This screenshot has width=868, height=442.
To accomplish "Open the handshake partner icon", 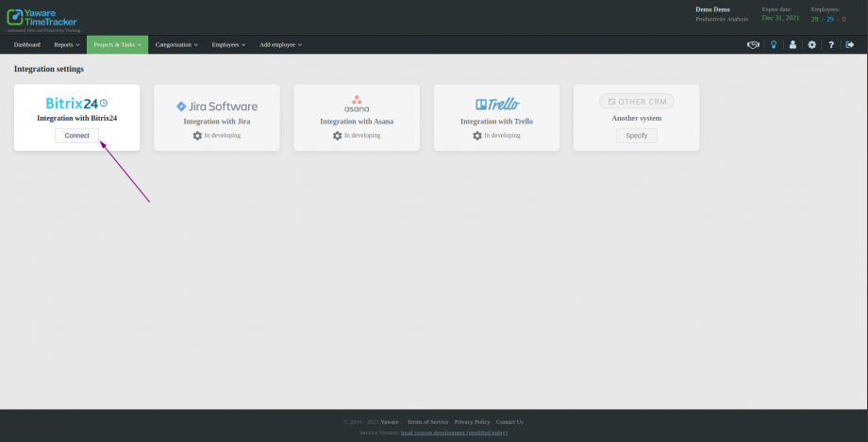I will (x=753, y=45).
